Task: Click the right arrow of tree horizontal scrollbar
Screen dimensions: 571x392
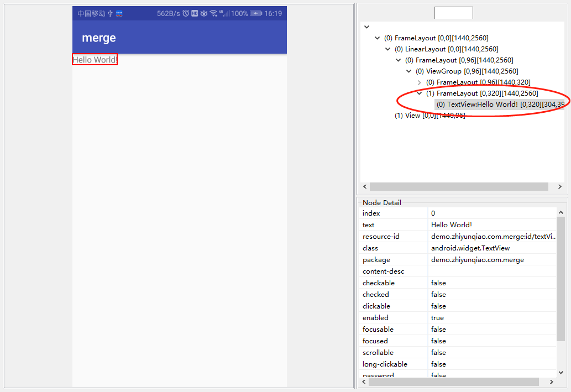Action: (x=560, y=186)
